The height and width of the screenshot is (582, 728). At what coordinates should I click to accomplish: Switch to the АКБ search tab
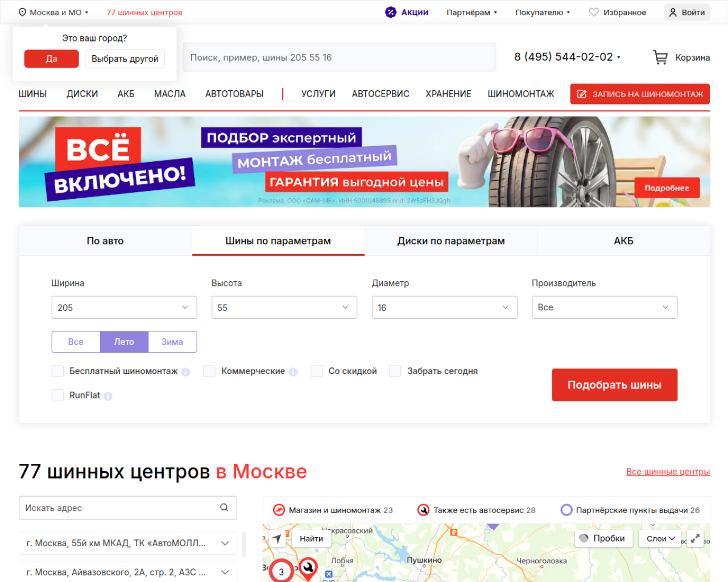(x=623, y=241)
